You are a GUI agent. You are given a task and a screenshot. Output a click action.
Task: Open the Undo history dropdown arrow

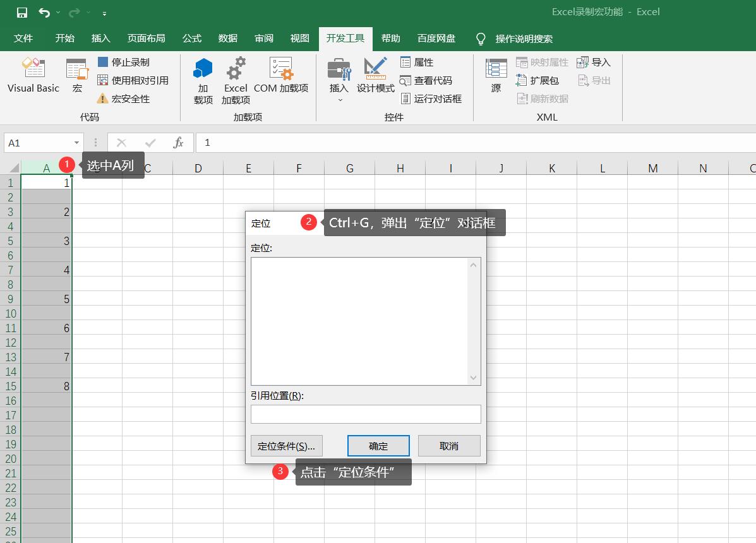coord(58,13)
